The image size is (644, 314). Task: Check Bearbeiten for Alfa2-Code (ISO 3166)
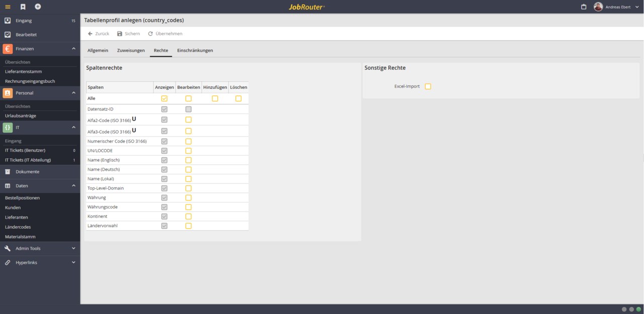(189, 120)
